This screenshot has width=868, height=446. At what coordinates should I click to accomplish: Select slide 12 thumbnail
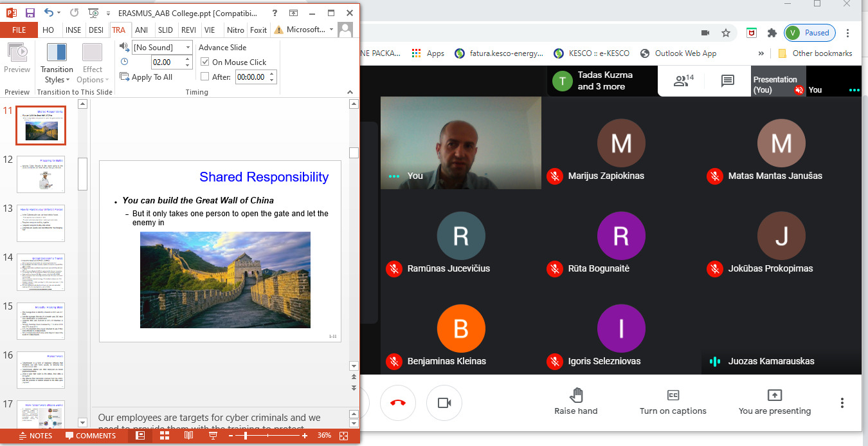pos(41,174)
